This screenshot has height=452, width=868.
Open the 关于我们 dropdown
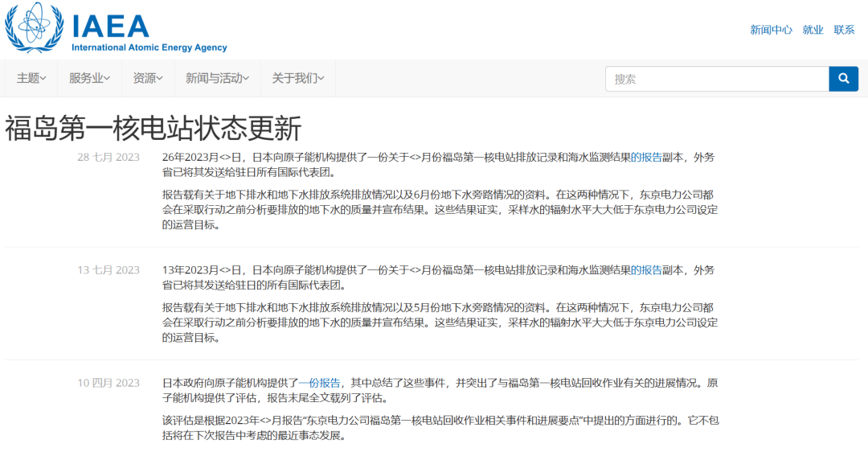(298, 79)
